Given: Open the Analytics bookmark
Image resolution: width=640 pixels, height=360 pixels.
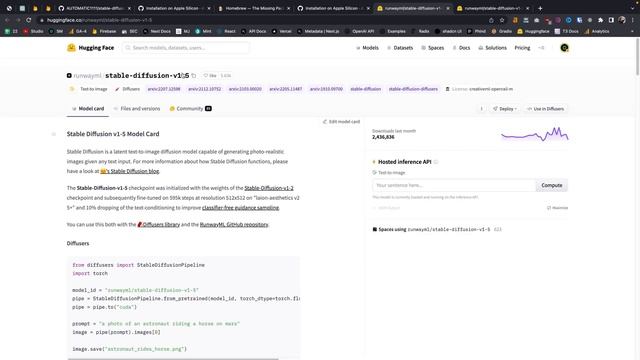Looking at the screenshot, I should [x=597, y=31].
